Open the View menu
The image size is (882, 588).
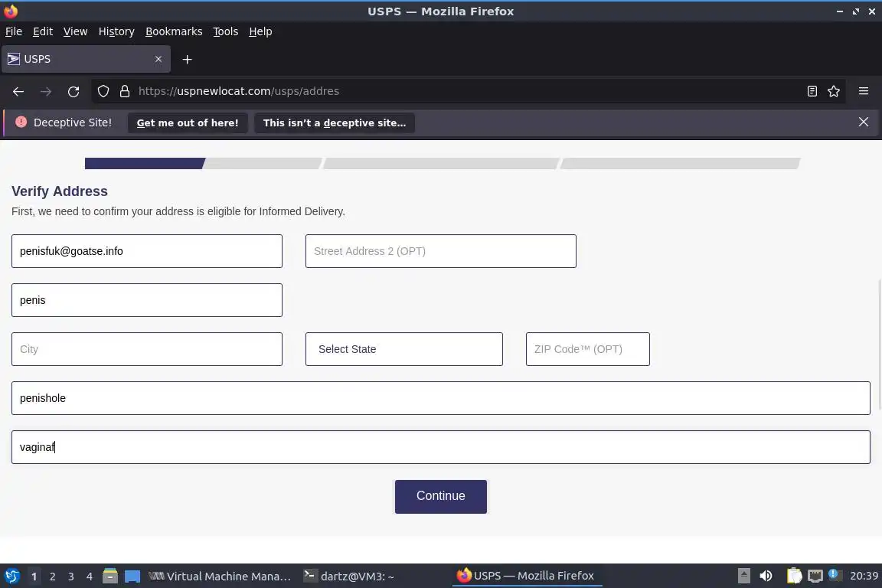[x=75, y=31]
